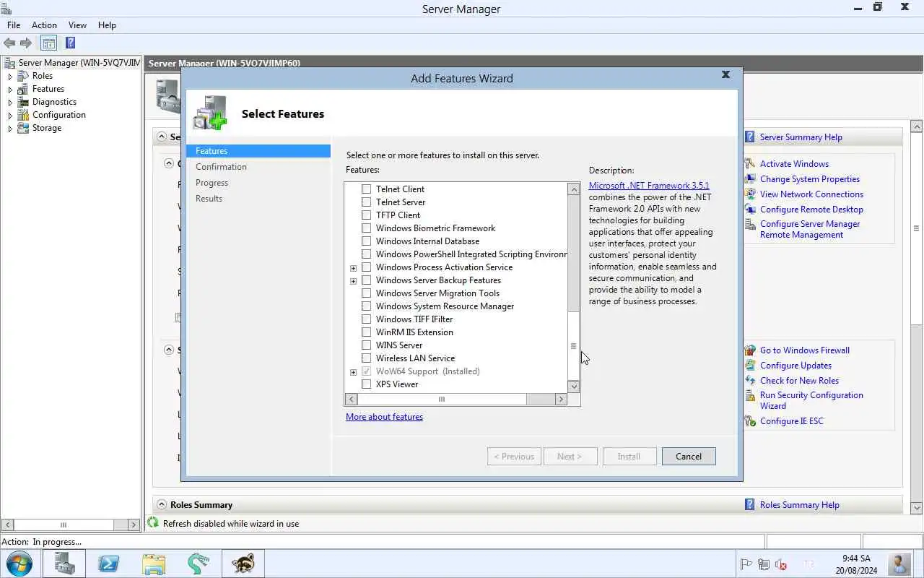Click the raccoon application taskbar icon
This screenshot has height=578, width=924.
[x=243, y=564]
